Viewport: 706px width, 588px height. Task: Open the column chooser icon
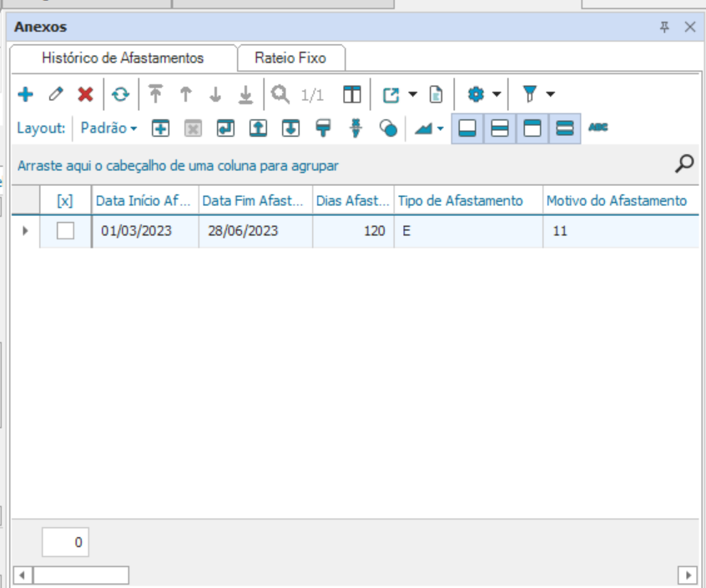[352, 94]
